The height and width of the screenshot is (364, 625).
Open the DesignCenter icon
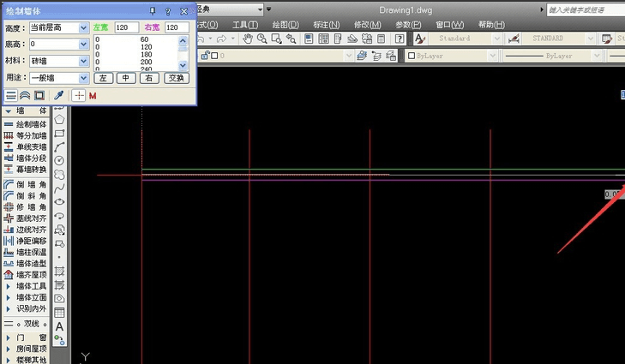323,39
